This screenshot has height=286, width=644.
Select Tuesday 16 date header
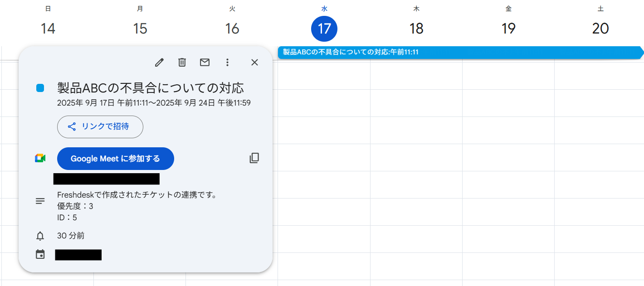coord(232,29)
